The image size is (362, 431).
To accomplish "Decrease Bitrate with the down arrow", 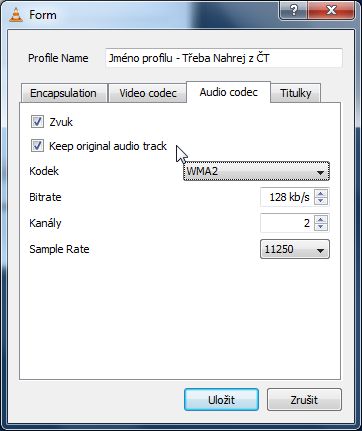I will pos(321,201).
